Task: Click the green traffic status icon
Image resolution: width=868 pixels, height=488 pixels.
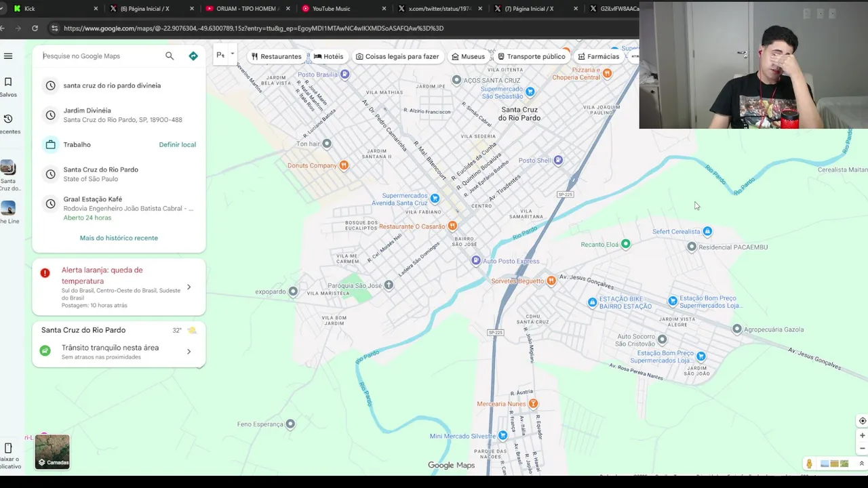Action: (45, 350)
